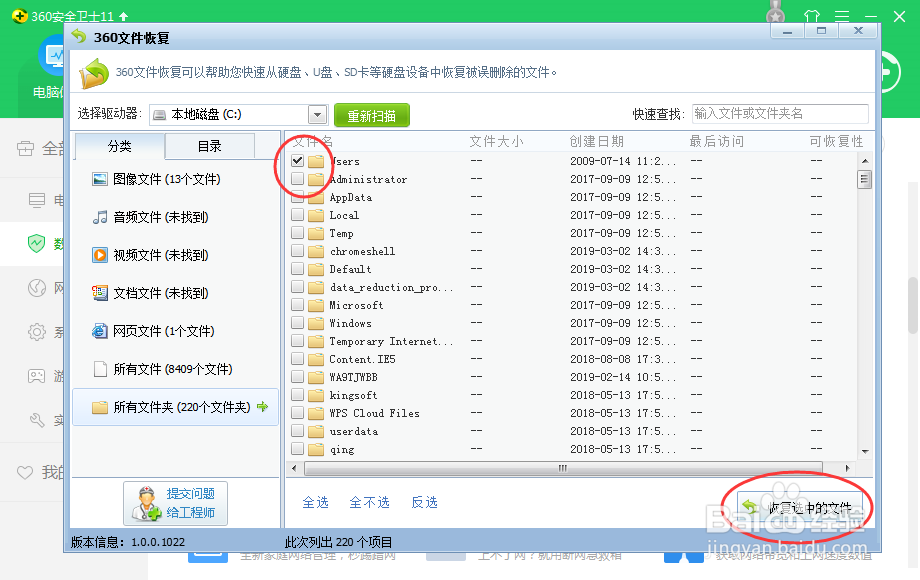Viewport: 920px width, 580px height.
Task: Click the gamepad icon in left sidebar
Action: point(36,375)
